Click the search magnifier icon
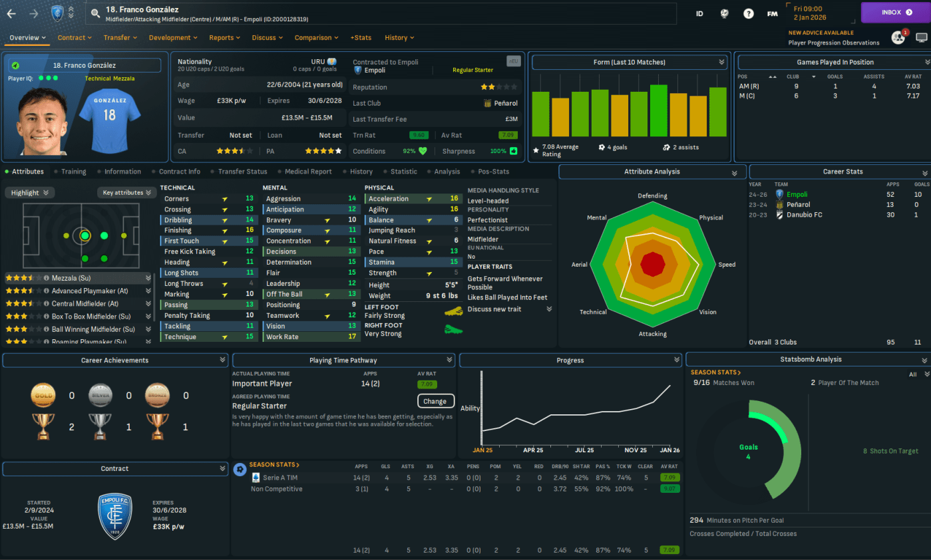Viewport: 931px width, 560px height. pyautogui.click(x=96, y=13)
